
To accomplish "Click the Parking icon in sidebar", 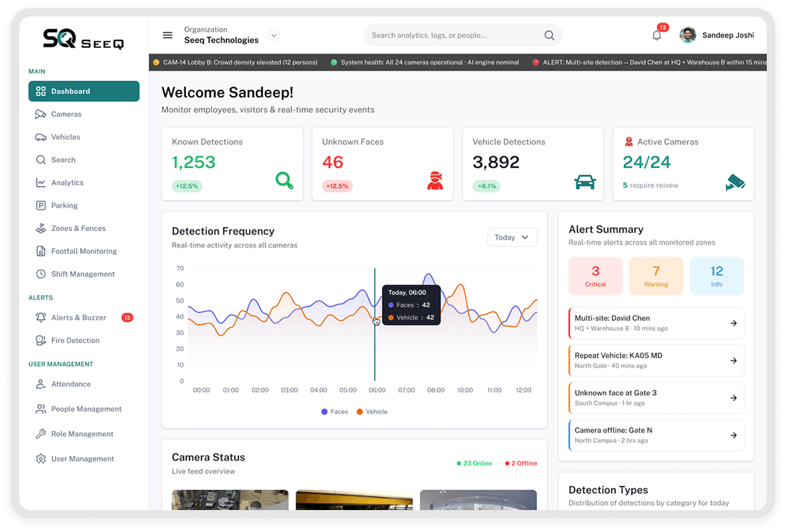I will coord(40,206).
